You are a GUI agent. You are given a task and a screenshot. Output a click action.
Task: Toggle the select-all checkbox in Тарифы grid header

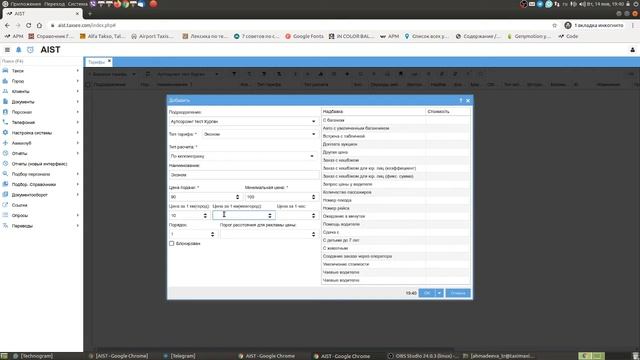coord(88,84)
